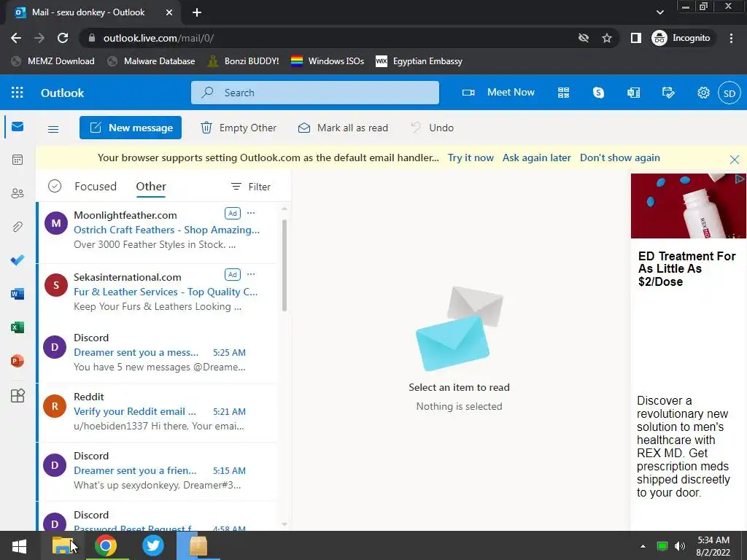Viewport: 747px width, 560px height.
Task: Start a Meet Now video call
Action: 498,93
